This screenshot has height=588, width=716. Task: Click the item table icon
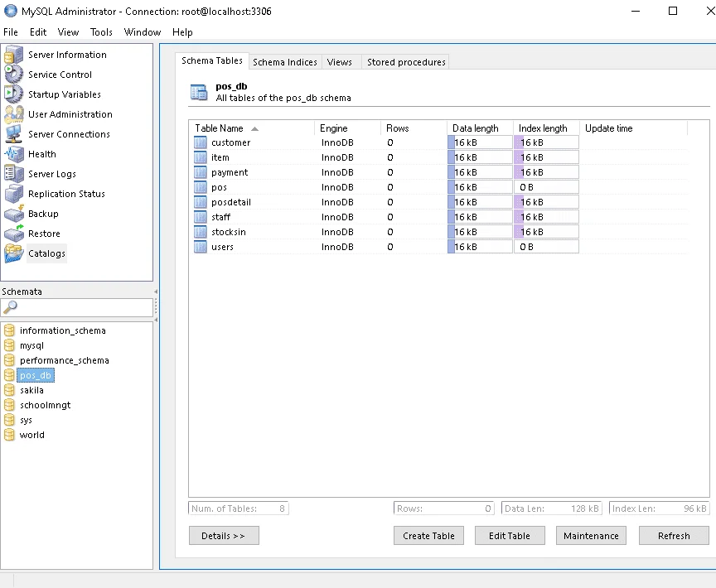200,157
